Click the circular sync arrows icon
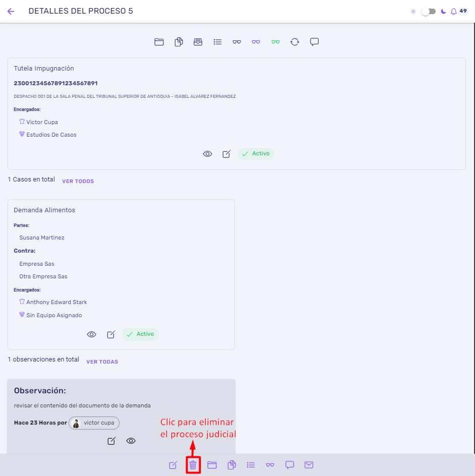This screenshot has height=476, width=475. (x=294, y=42)
